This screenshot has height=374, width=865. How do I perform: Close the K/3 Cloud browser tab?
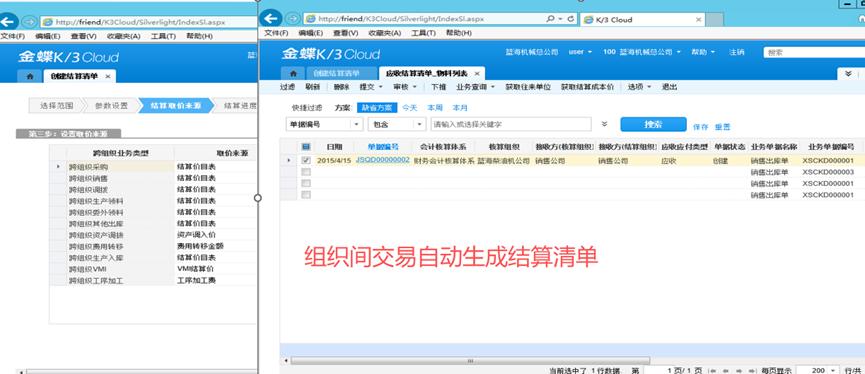698,19
